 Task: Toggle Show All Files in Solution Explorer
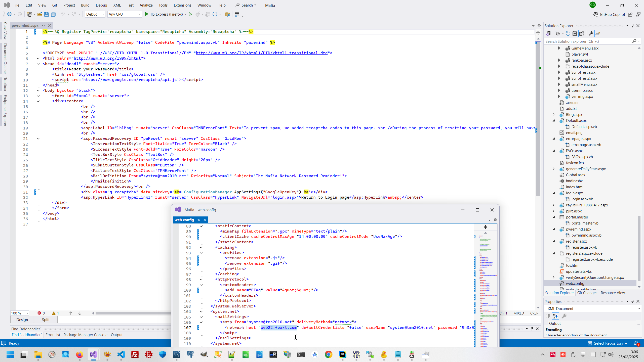point(582,33)
